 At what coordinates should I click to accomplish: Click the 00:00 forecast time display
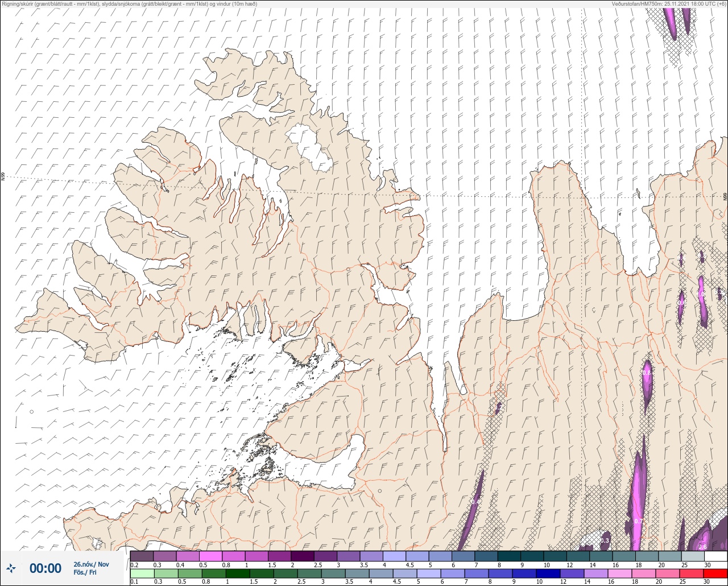tap(45, 568)
